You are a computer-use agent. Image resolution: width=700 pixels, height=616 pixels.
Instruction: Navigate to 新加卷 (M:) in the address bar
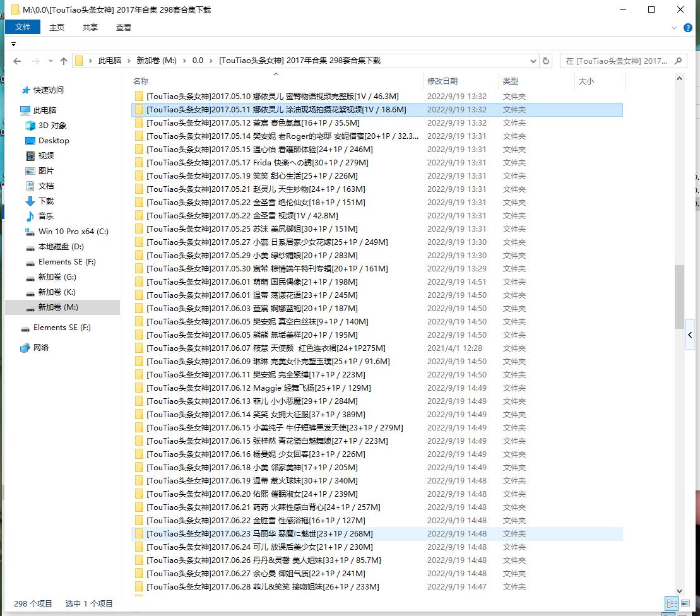[x=157, y=61]
